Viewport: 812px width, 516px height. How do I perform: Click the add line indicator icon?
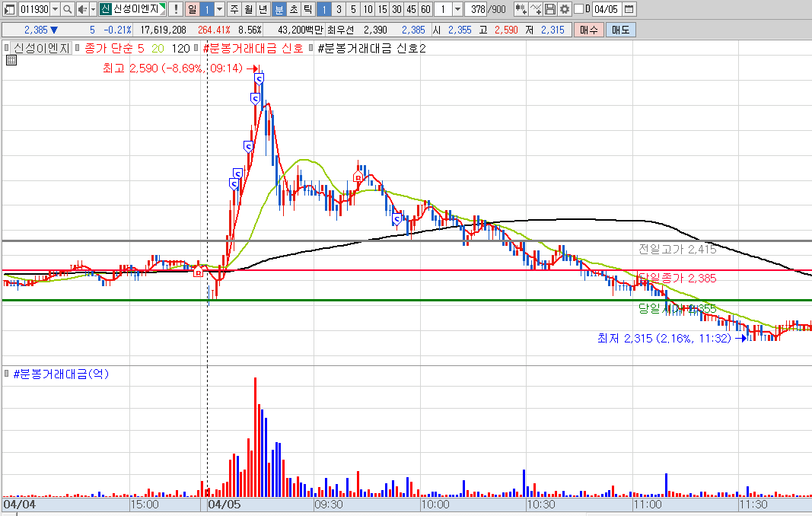coord(536,9)
